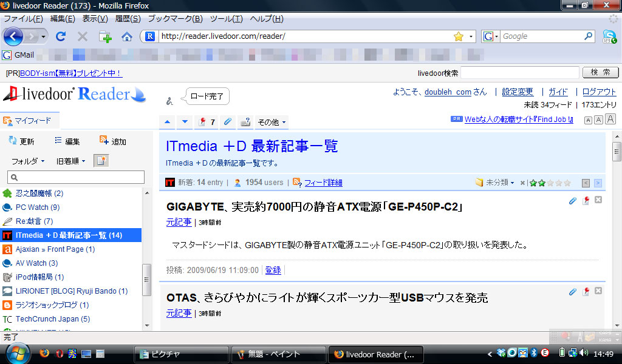Select the マイフィード tab

click(x=30, y=121)
